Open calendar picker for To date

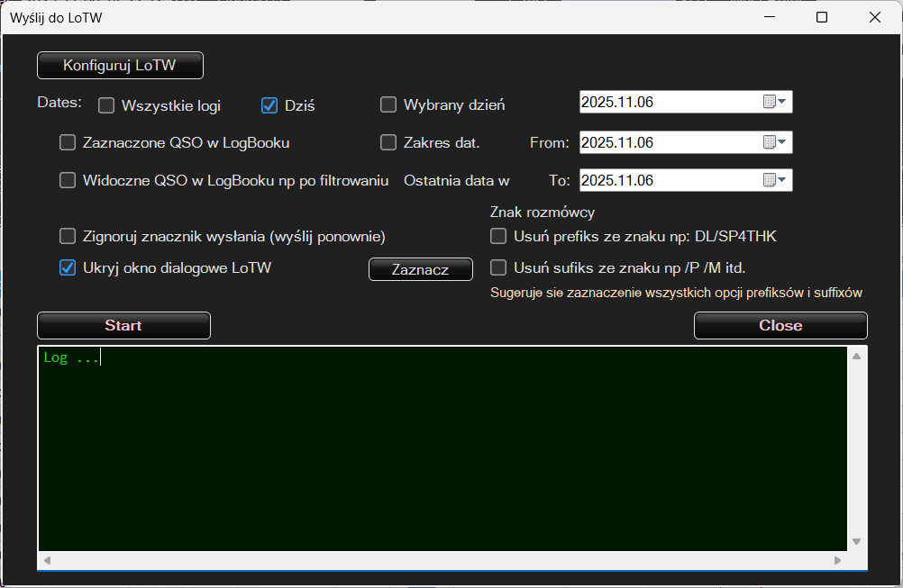(x=774, y=180)
